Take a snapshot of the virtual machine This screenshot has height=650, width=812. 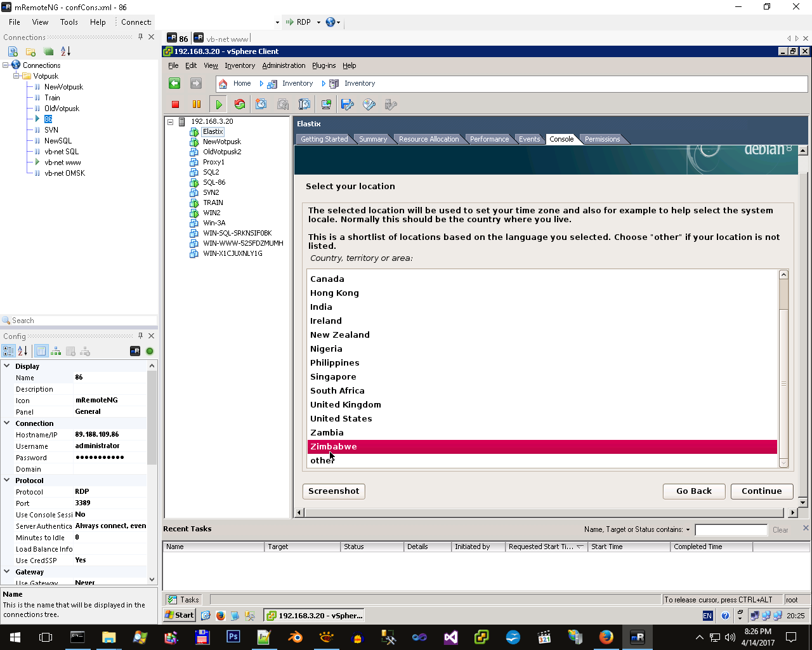(x=261, y=105)
